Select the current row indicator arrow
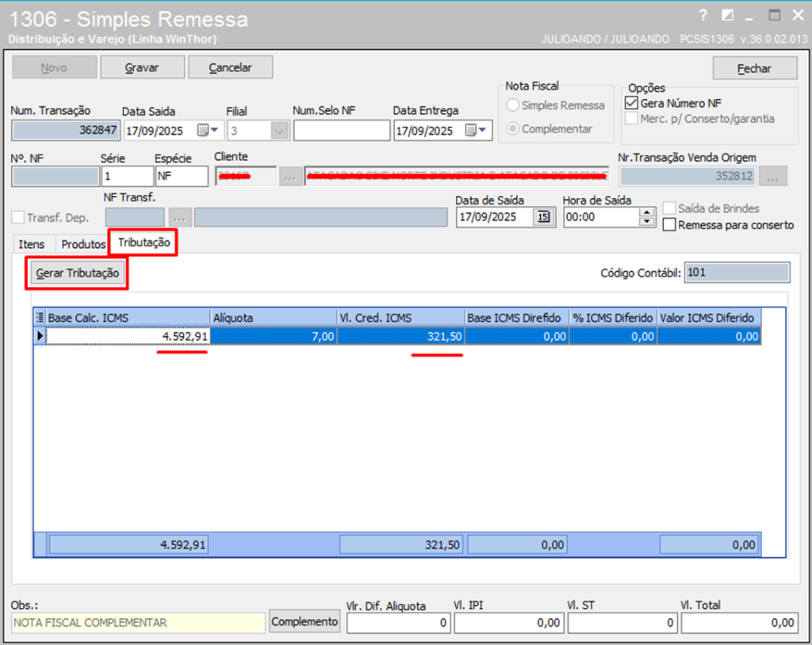The image size is (812, 645). pyautogui.click(x=40, y=336)
